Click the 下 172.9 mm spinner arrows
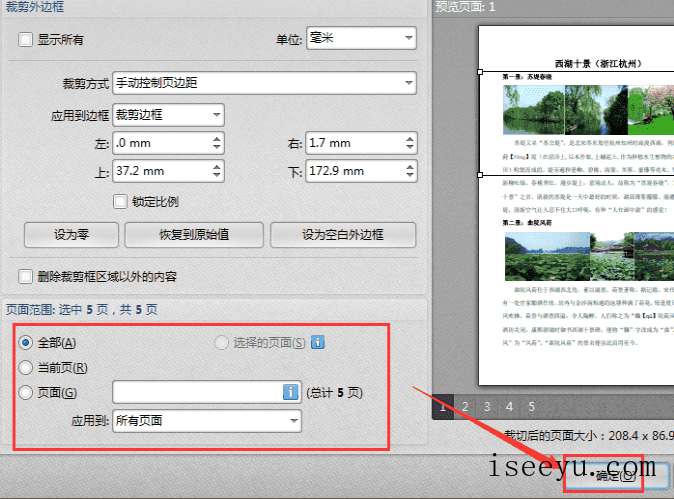Image resolution: width=674 pixels, height=499 pixels. click(x=410, y=171)
